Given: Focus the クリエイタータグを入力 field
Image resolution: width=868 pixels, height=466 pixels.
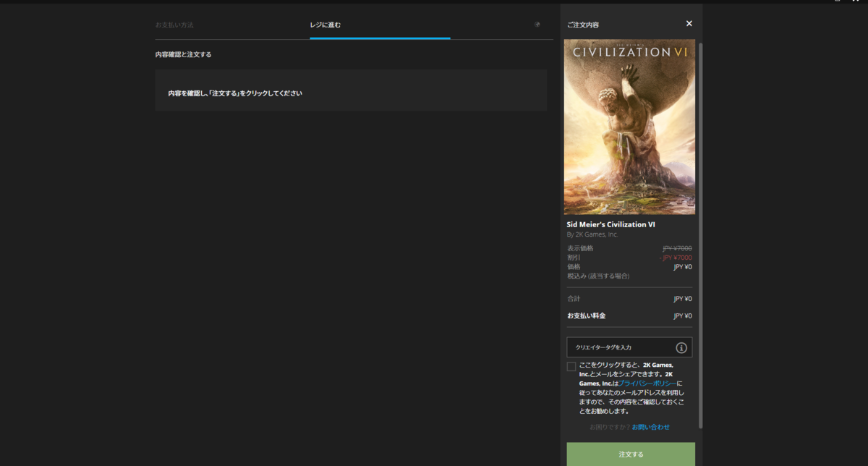Looking at the screenshot, I should pos(629,347).
